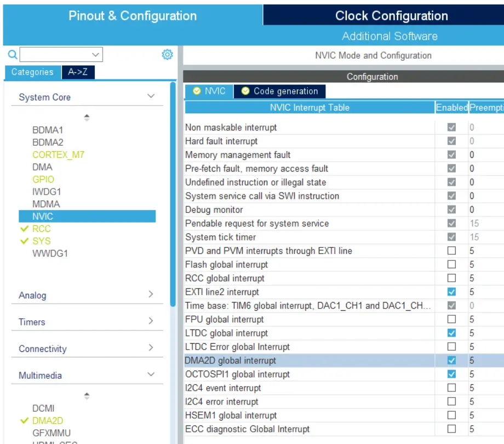
Task: Click the green check icon beside RCC
Action: (x=24, y=229)
